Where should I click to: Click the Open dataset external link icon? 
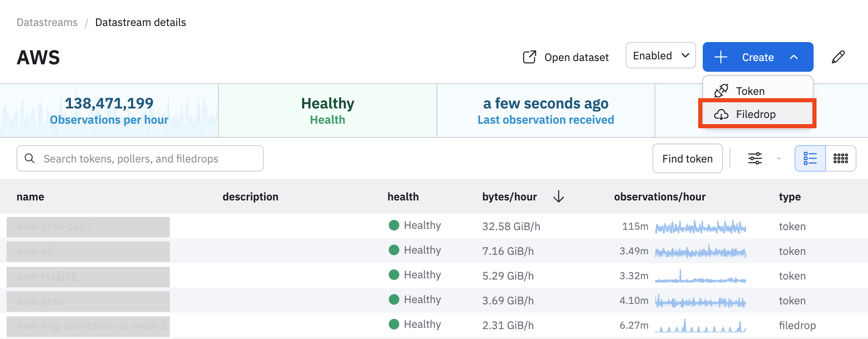point(530,57)
